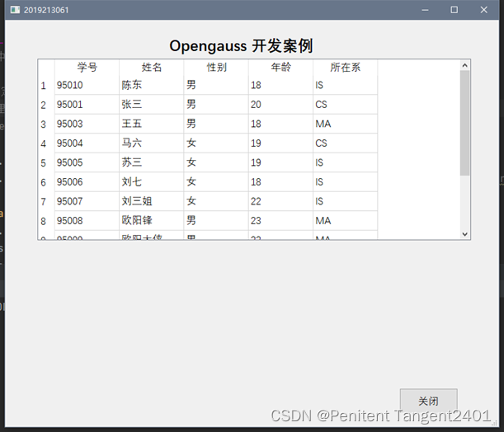Select the 年龄 column header

(x=280, y=67)
